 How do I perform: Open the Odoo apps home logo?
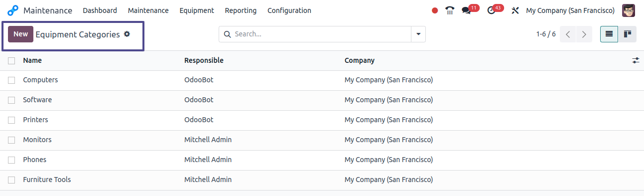tap(12, 10)
